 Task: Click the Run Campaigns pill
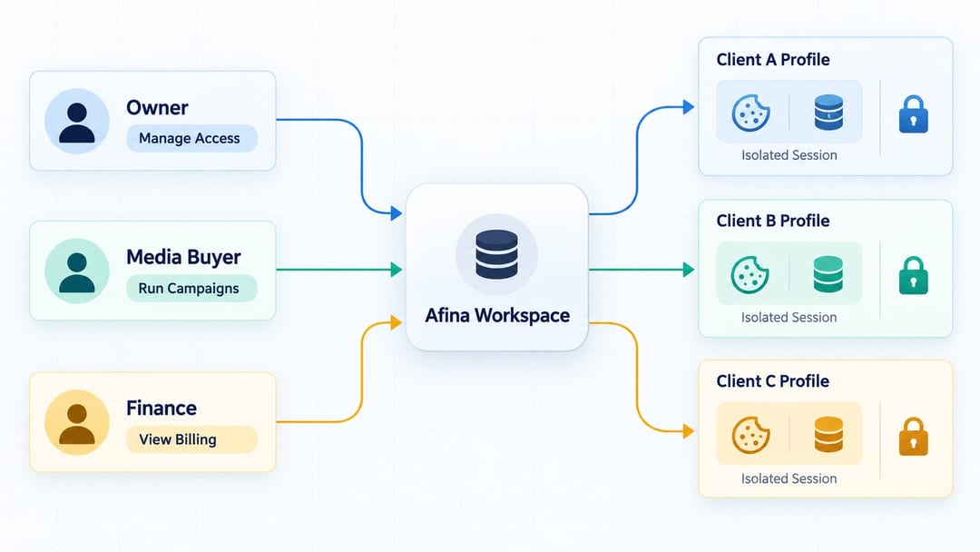pyautogui.click(x=191, y=288)
